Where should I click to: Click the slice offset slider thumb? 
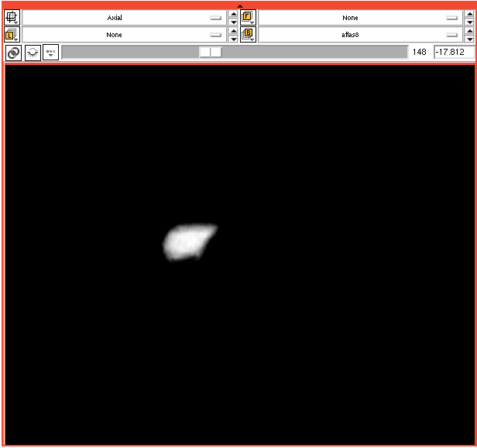click(x=210, y=52)
